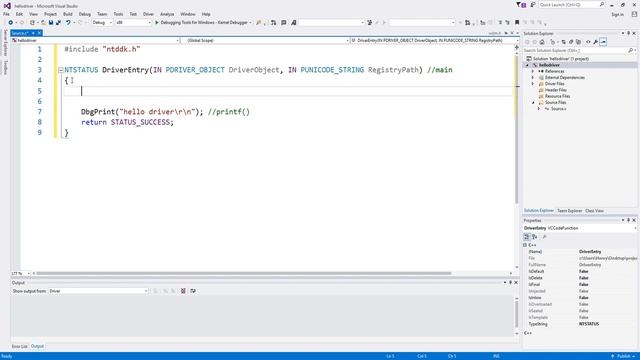
Task: Click the notifications filter flag icon
Action: (521, 5)
